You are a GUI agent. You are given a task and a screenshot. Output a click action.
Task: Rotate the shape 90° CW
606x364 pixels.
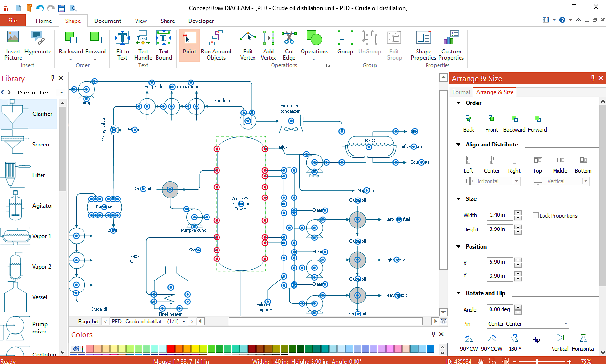[469, 339]
